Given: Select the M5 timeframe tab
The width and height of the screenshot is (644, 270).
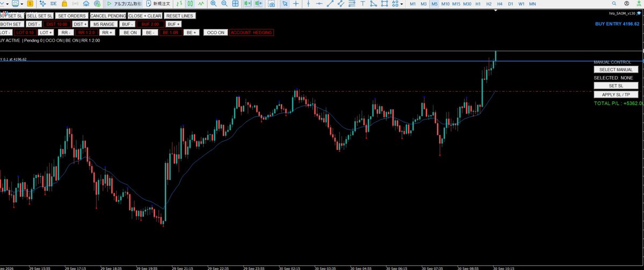Looking at the screenshot, I should 434,4.
